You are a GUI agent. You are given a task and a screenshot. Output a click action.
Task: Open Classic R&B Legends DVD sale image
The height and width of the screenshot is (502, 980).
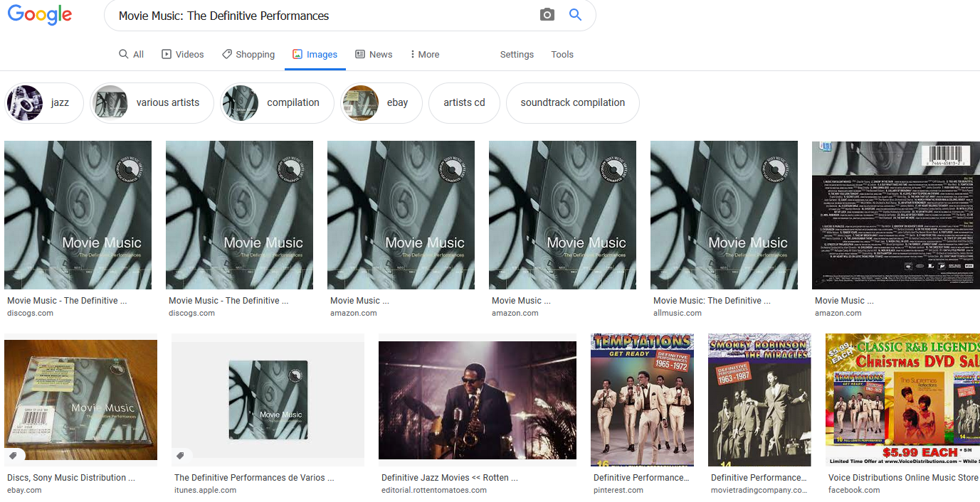[x=902, y=400]
